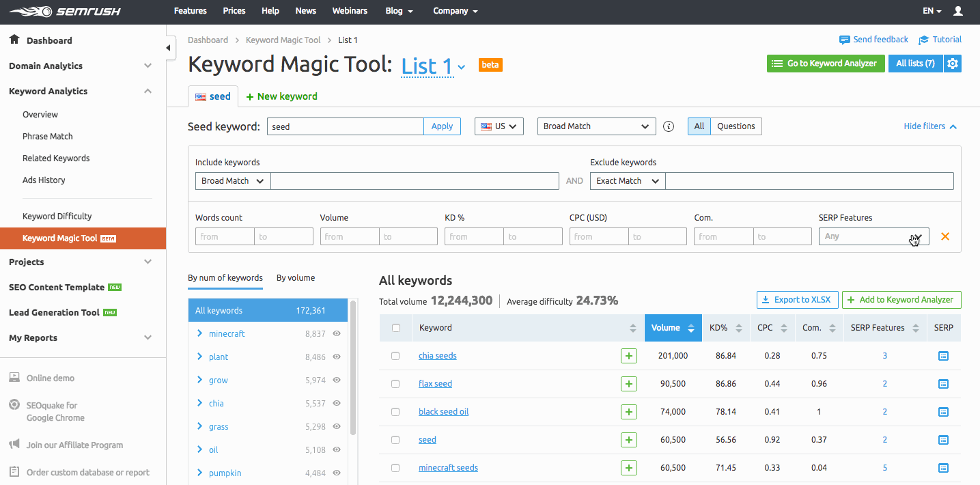Screen dimensions: 980x485
Task: Open settings via the gear icon
Action: (953, 63)
